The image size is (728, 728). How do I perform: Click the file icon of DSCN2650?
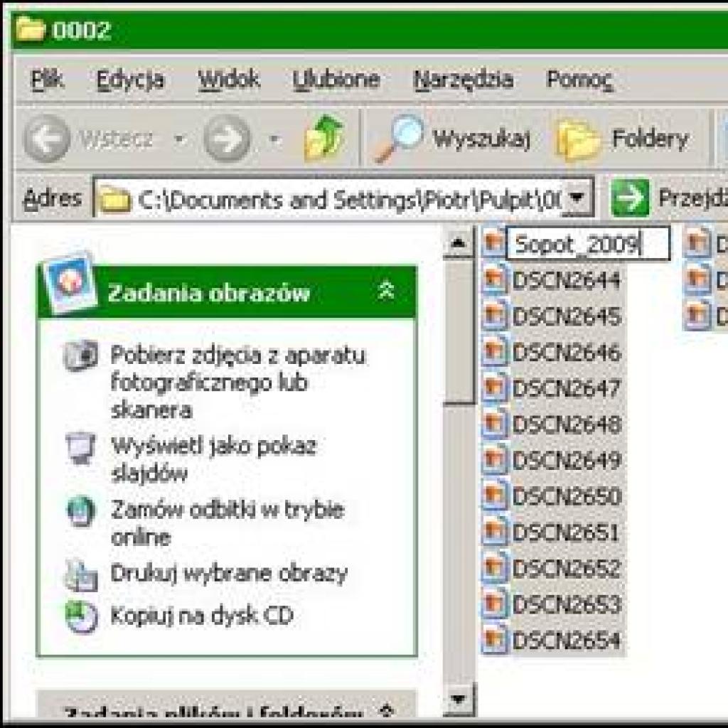[x=494, y=496]
